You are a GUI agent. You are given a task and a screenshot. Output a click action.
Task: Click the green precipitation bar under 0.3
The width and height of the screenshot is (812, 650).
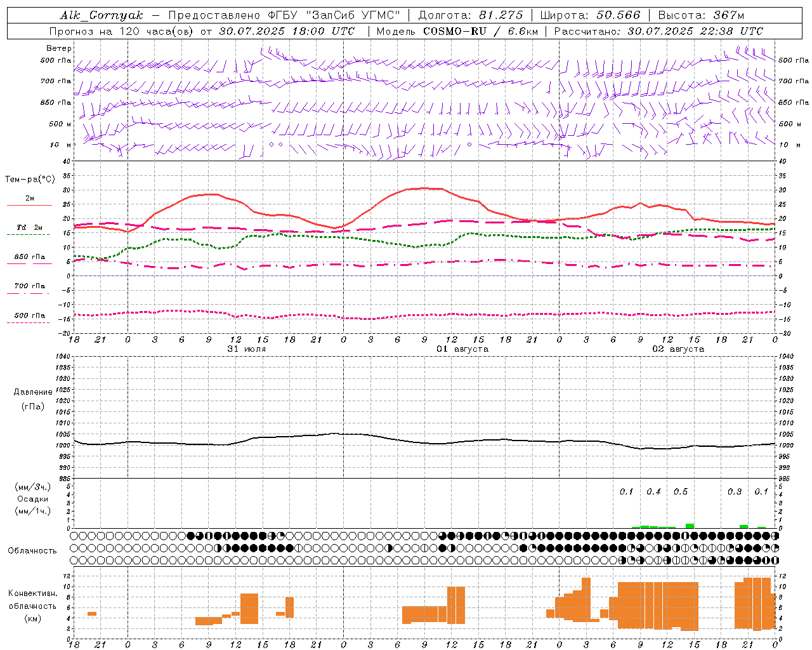pos(743,526)
